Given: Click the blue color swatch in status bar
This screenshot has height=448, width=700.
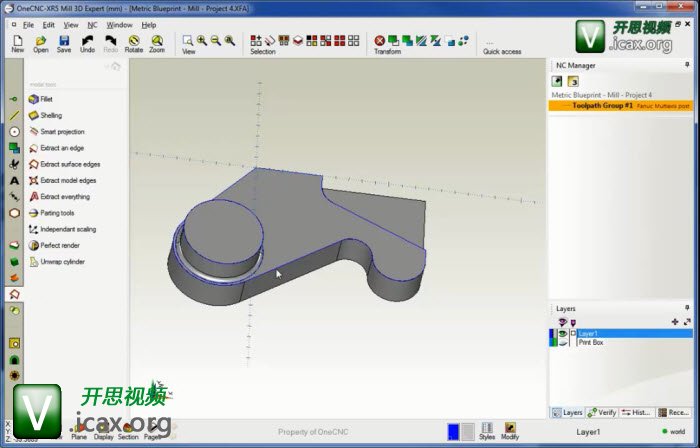Looking at the screenshot, I should click(453, 431).
